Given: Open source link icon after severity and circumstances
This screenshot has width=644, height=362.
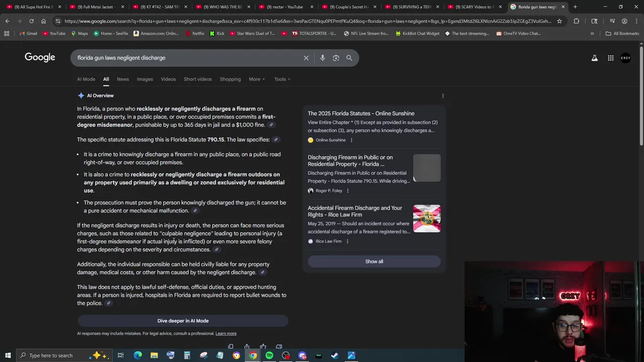Looking at the screenshot, I should pyautogui.click(x=217, y=249).
